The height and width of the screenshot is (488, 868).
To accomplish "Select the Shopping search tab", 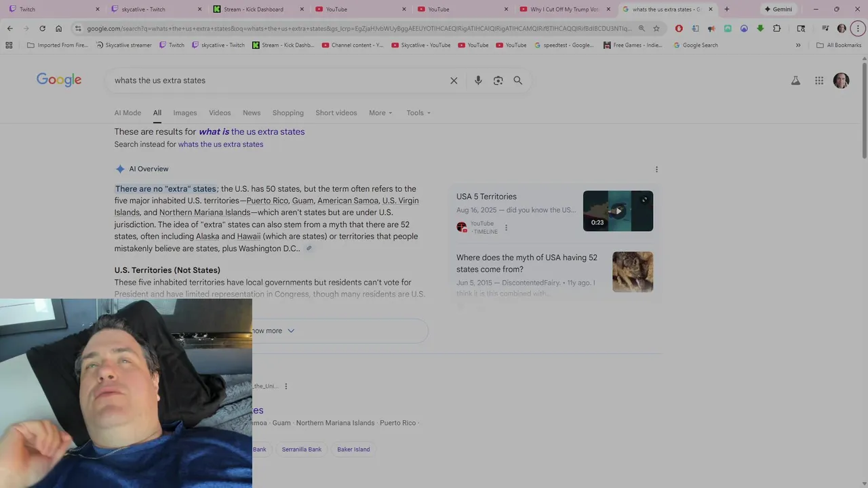I will pos(288,113).
